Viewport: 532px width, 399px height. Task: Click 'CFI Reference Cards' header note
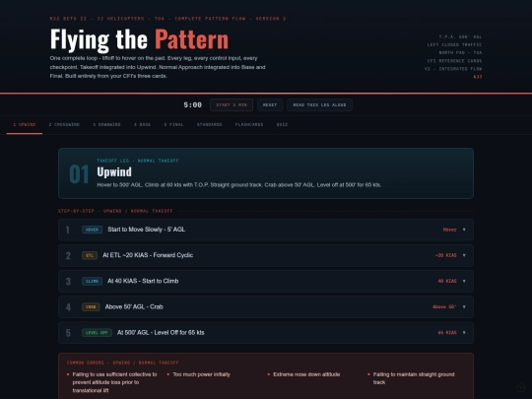454,61
